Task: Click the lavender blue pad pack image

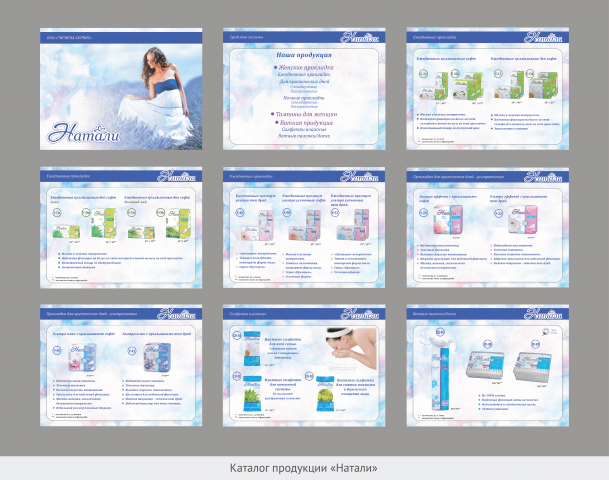Action: [157, 358]
